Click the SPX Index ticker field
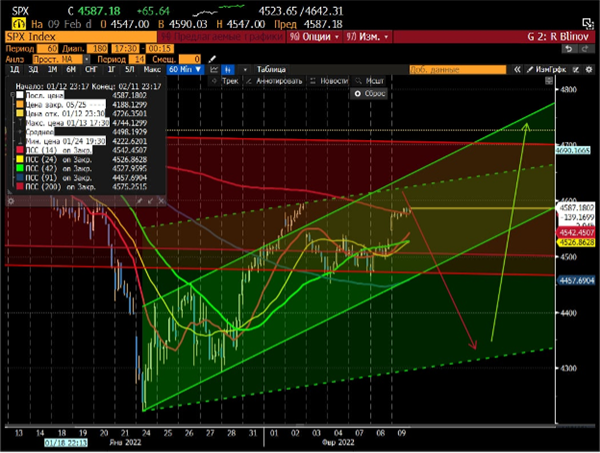The width and height of the screenshot is (600, 453). pyautogui.click(x=81, y=37)
